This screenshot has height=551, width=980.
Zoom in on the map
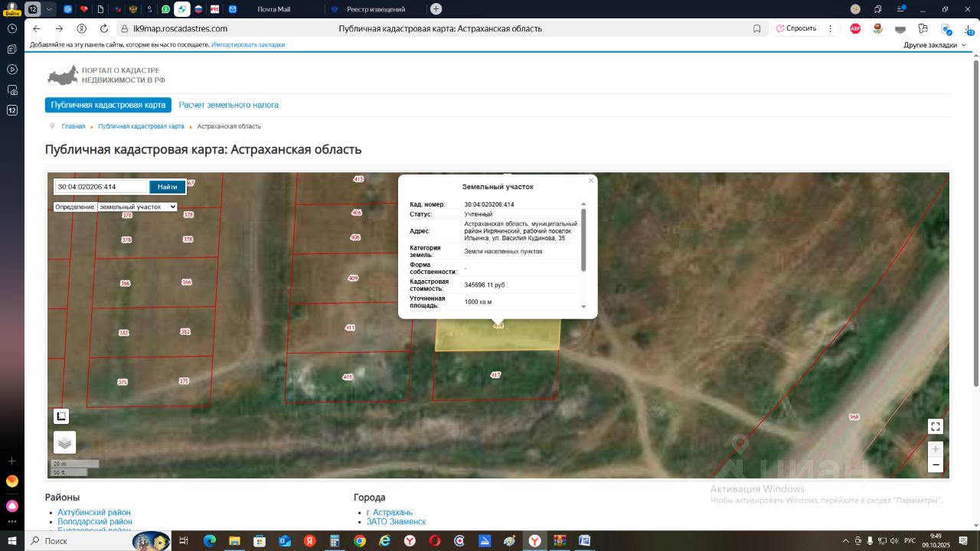[935, 449]
